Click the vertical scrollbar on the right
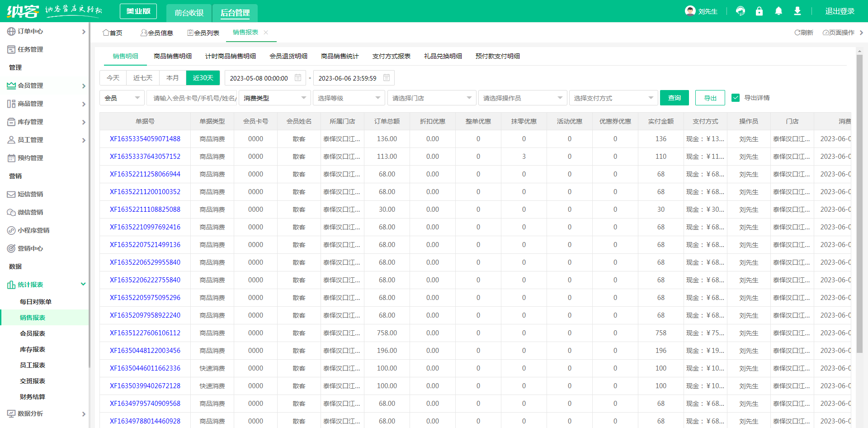Screen dimensions: 868x428 pyautogui.click(x=859, y=204)
